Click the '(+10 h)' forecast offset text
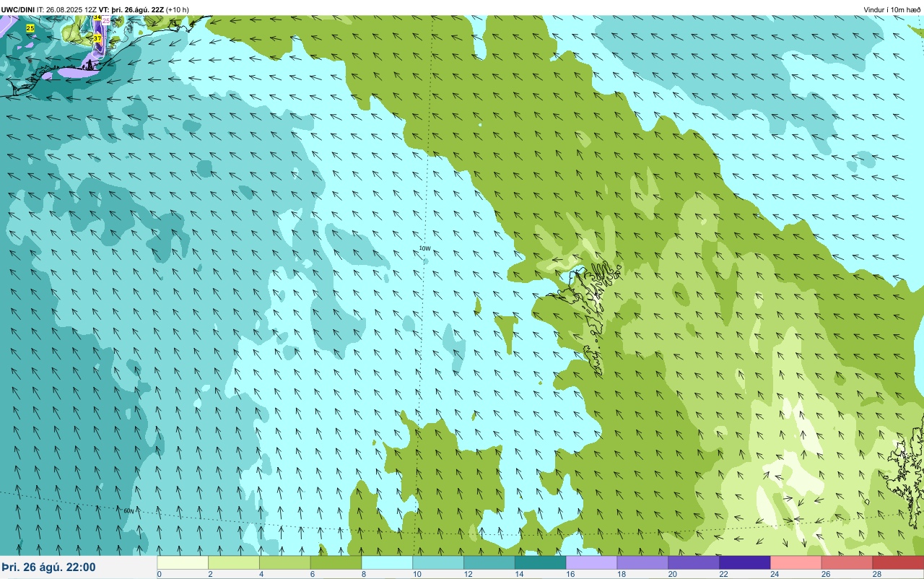Screen dimensions: 924x579 click(x=178, y=10)
